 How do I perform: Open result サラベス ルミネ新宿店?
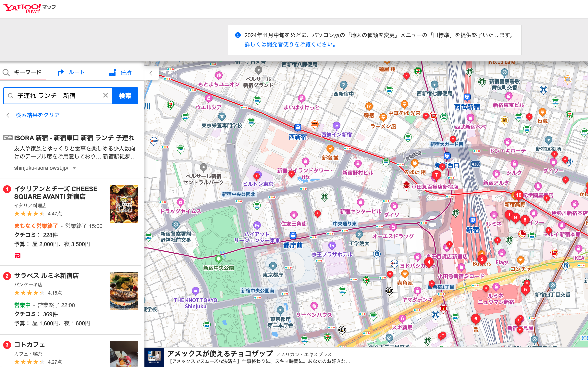(46, 276)
